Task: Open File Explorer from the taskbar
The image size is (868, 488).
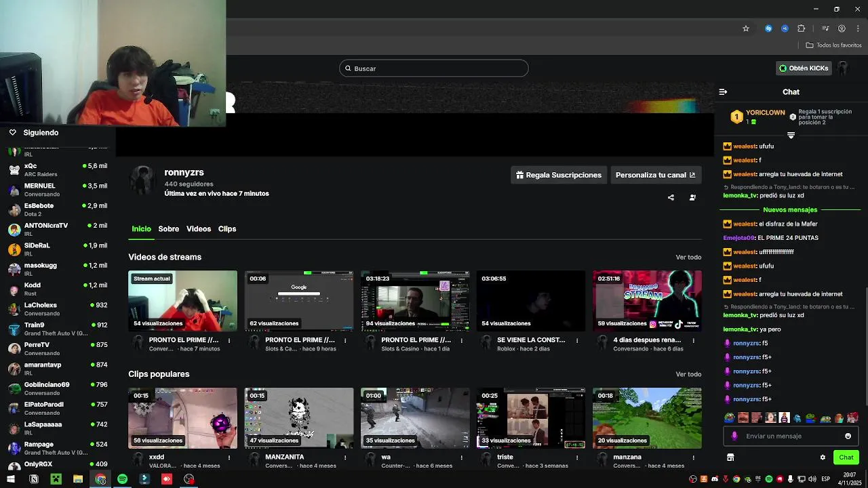Action: pyautogui.click(x=78, y=479)
